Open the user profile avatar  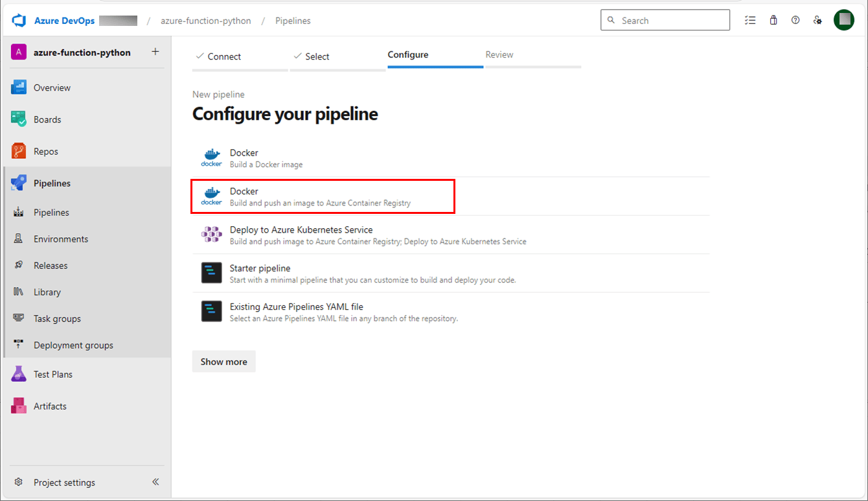(844, 20)
